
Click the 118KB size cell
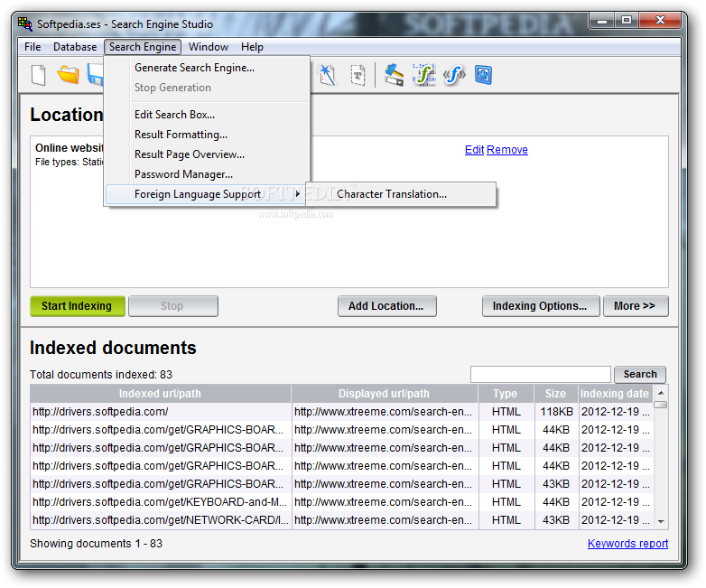(556, 411)
